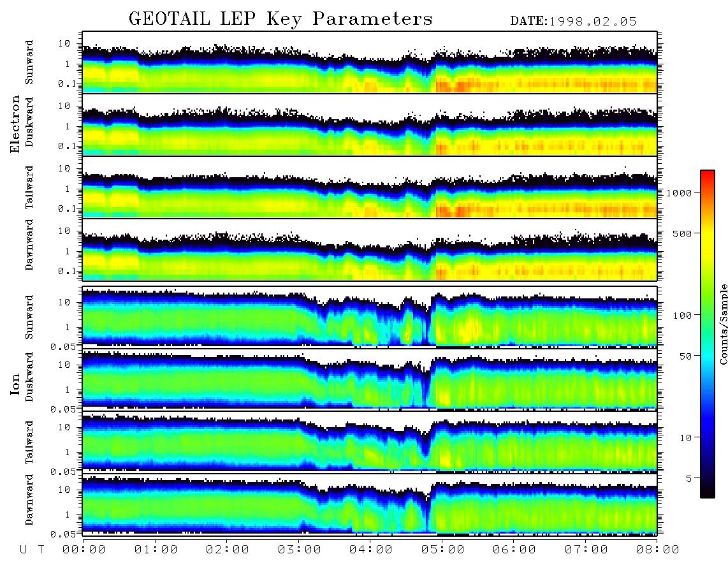Screen dimensions: 728x561
Task: Click the "0.1" tick of the Electron Dawnward panel
Action: [67, 271]
